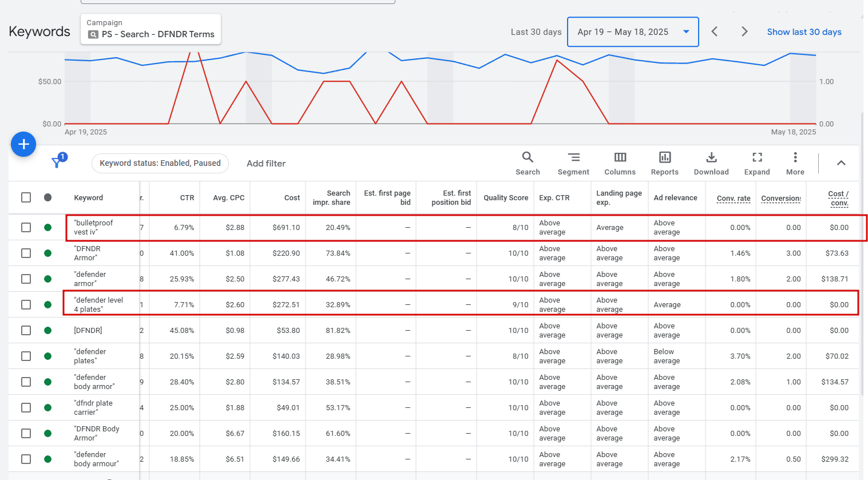Screen dimensions: 868x480
Task: Check the "defender level 4 plates" row checkbox
Action: click(26, 305)
